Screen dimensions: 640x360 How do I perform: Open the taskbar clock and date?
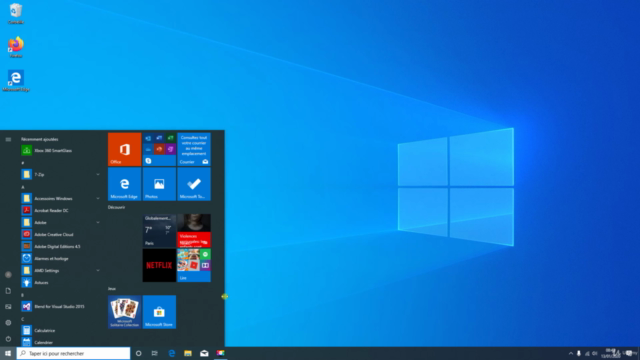tap(611, 353)
